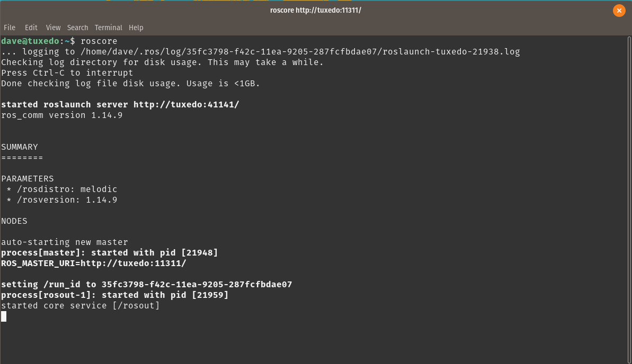The width and height of the screenshot is (632, 364).
Task: Open the View menu
Action: (x=53, y=28)
